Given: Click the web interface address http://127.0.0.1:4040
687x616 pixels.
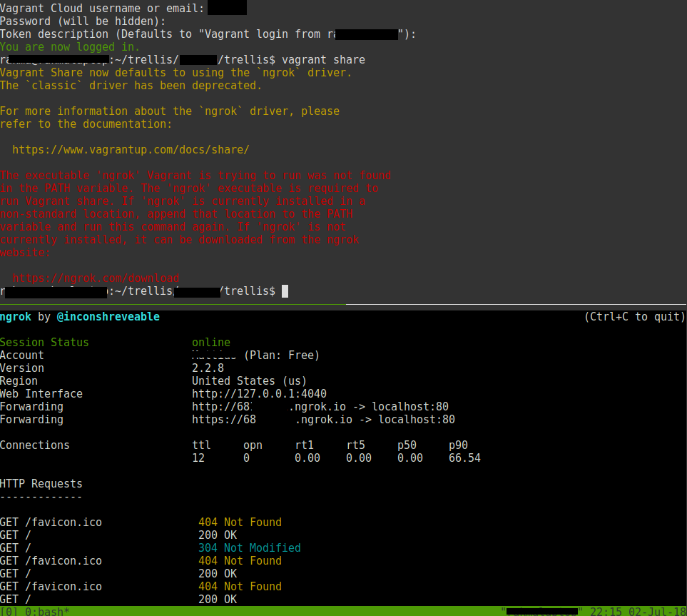Looking at the screenshot, I should pos(259,394).
